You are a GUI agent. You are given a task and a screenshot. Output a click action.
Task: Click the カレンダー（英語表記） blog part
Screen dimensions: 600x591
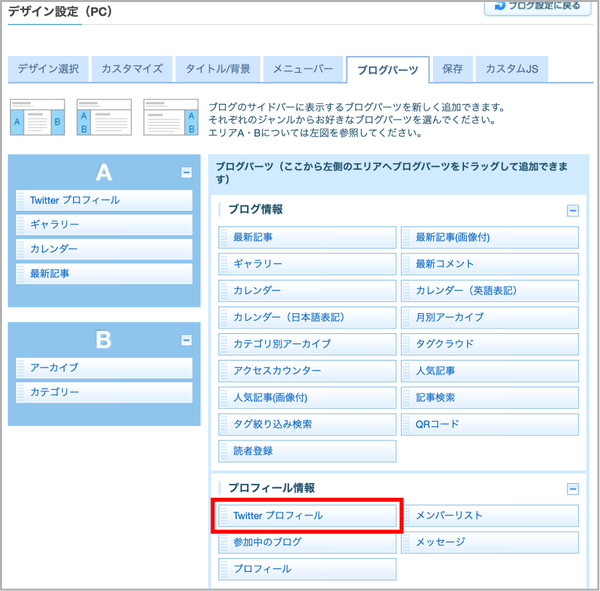[490, 291]
